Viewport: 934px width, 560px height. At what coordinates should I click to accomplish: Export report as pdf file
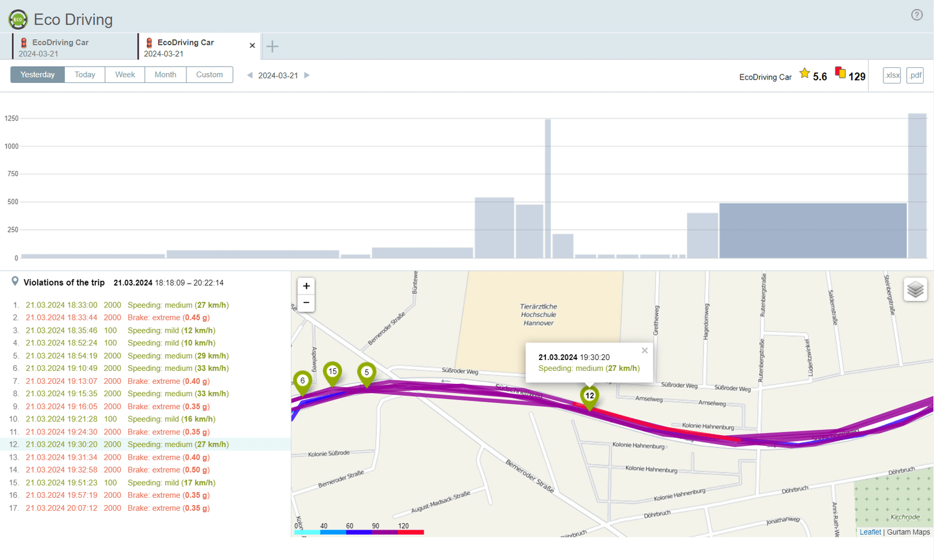click(915, 75)
